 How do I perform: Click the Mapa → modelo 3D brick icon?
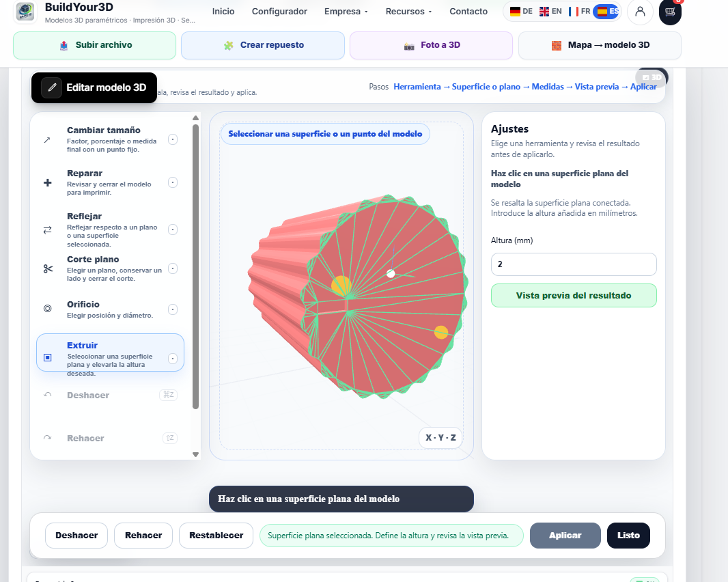[556, 46]
